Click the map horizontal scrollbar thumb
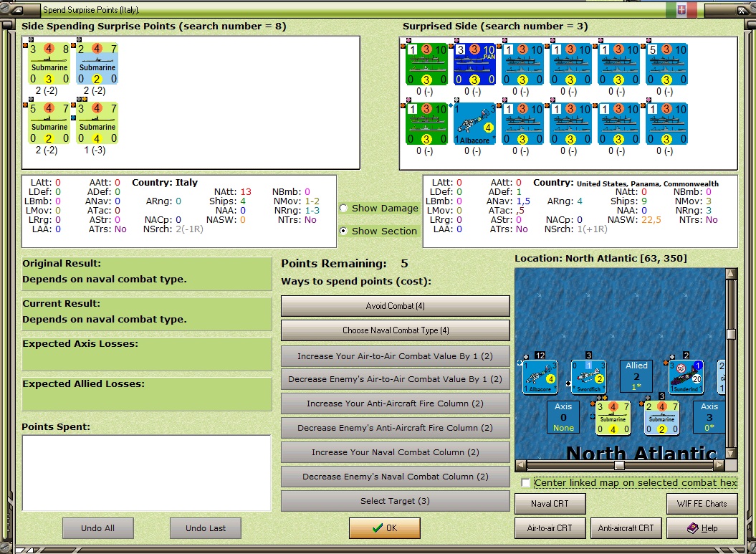 619,465
